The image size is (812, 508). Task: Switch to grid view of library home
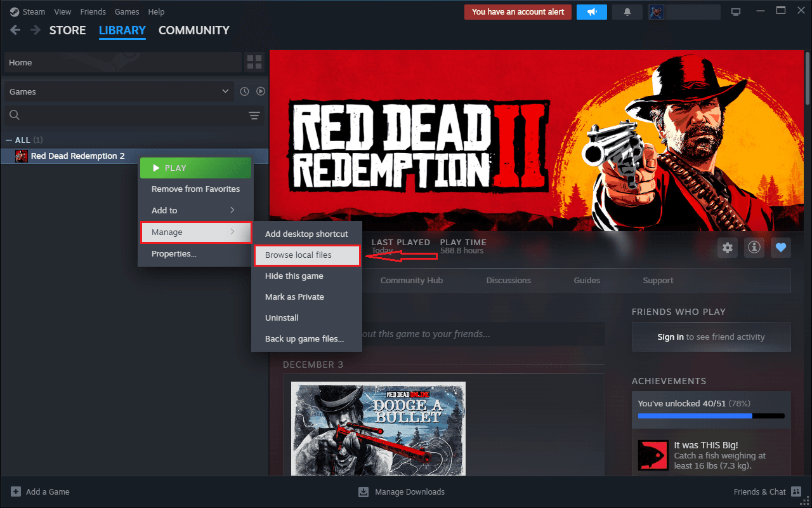point(254,62)
